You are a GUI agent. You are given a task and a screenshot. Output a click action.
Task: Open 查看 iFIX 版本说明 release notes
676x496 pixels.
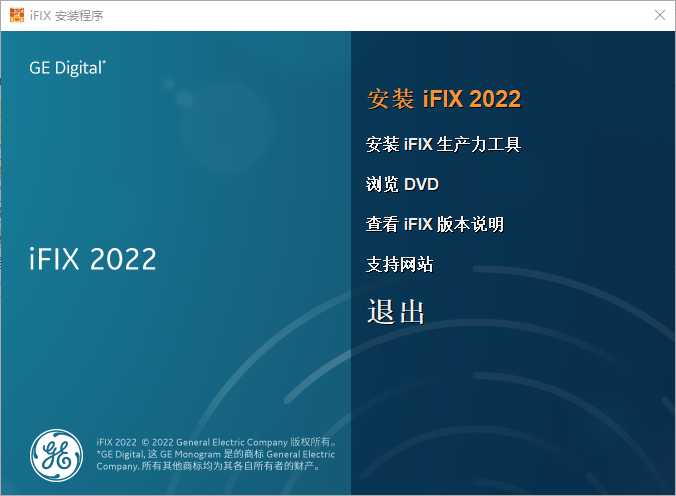[x=435, y=225]
